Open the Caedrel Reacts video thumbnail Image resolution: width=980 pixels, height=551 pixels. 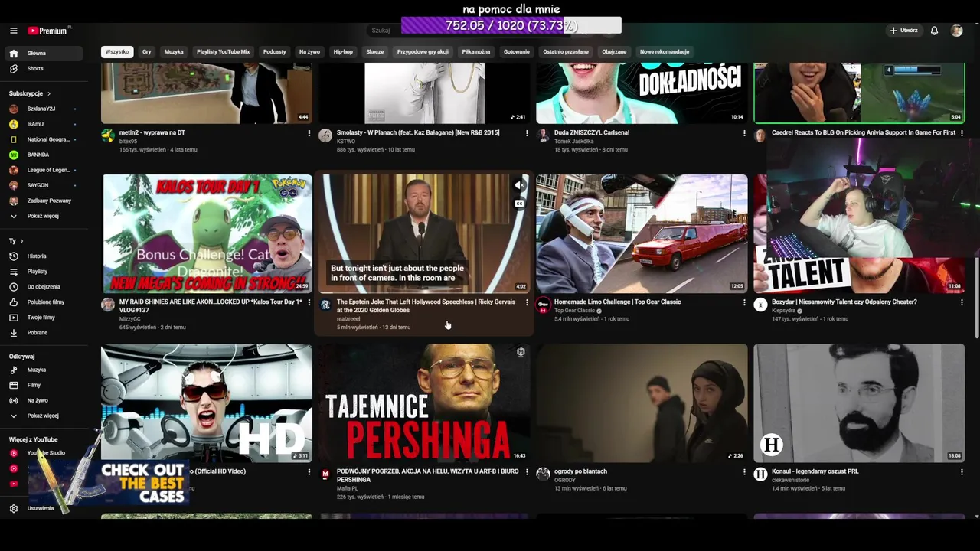pos(859,93)
